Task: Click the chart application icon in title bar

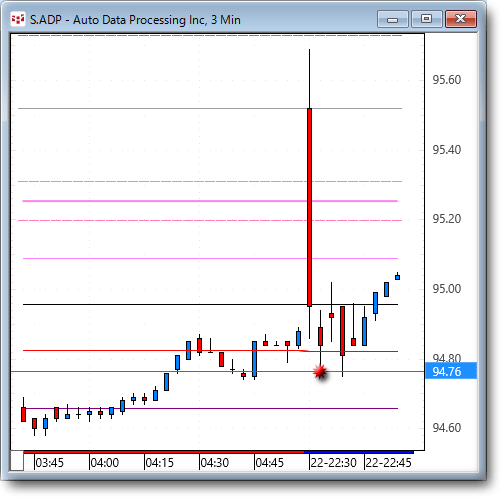Action: (18, 20)
